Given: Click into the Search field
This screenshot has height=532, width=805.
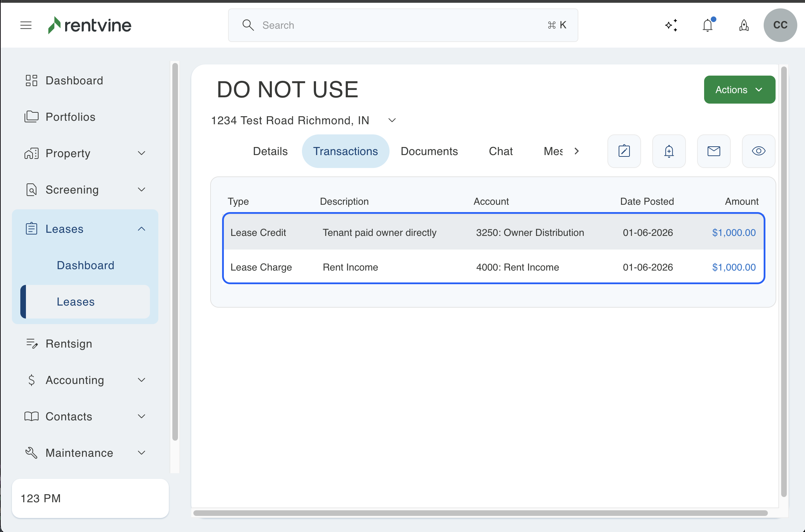Looking at the screenshot, I should tap(403, 25).
